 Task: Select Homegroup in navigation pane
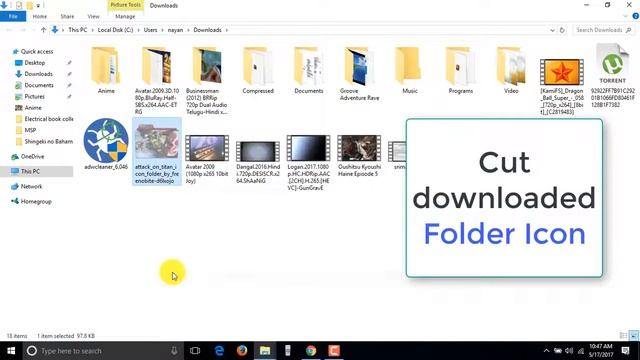tap(36, 202)
